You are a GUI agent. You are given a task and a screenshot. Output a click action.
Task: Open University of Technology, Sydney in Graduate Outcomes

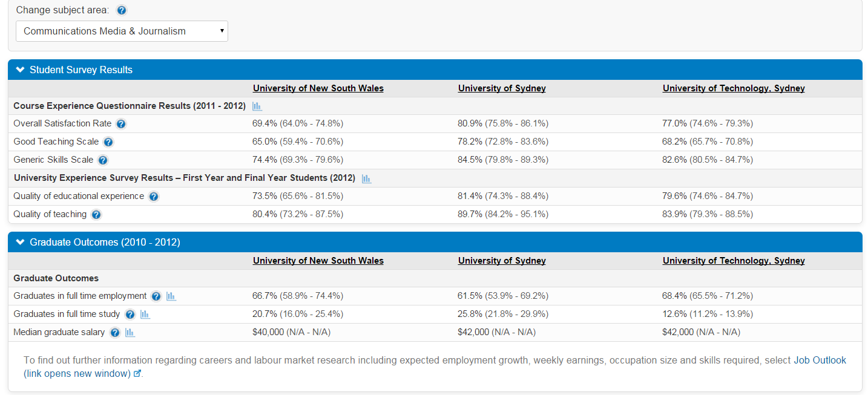coord(734,261)
